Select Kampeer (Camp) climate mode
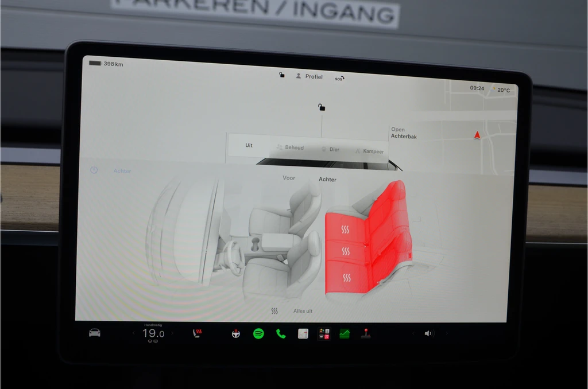Image resolution: width=588 pixels, height=389 pixels. coord(369,151)
